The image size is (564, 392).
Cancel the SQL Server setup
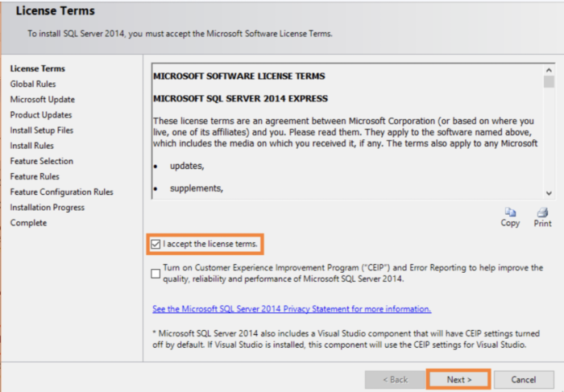524,380
